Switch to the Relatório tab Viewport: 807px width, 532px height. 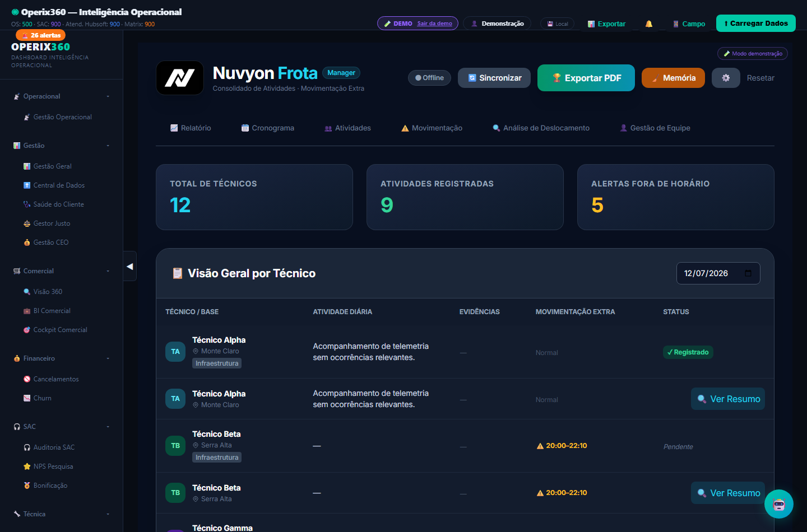pos(191,128)
